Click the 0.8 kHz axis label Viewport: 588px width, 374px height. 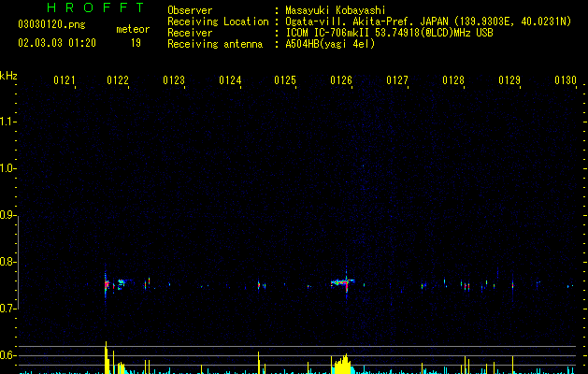point(7,262)
